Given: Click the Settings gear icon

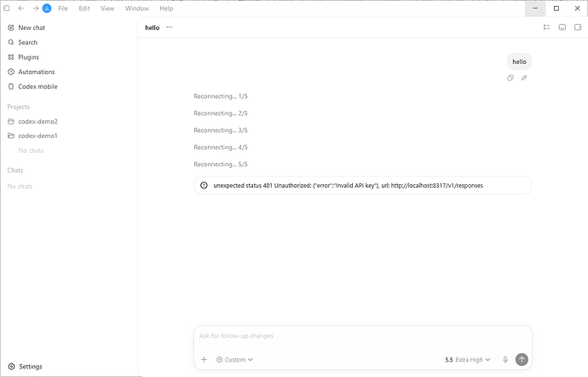Looking at the screenshot, I should click(x=12, y=367).
